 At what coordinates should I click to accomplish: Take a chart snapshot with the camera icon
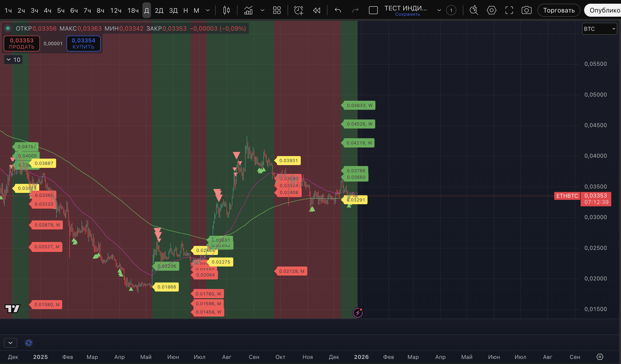click(526, 10)
